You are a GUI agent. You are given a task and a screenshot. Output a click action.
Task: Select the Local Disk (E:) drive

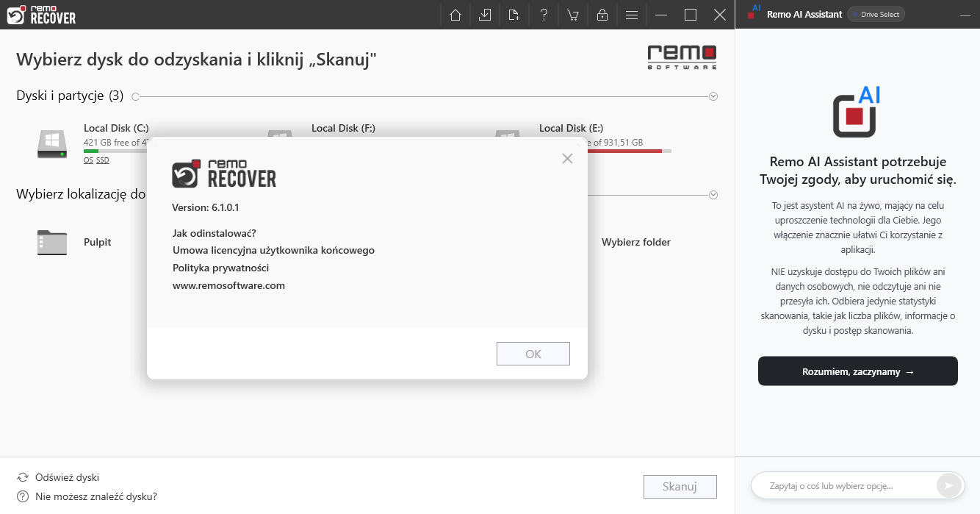click(x=571, y=128)
